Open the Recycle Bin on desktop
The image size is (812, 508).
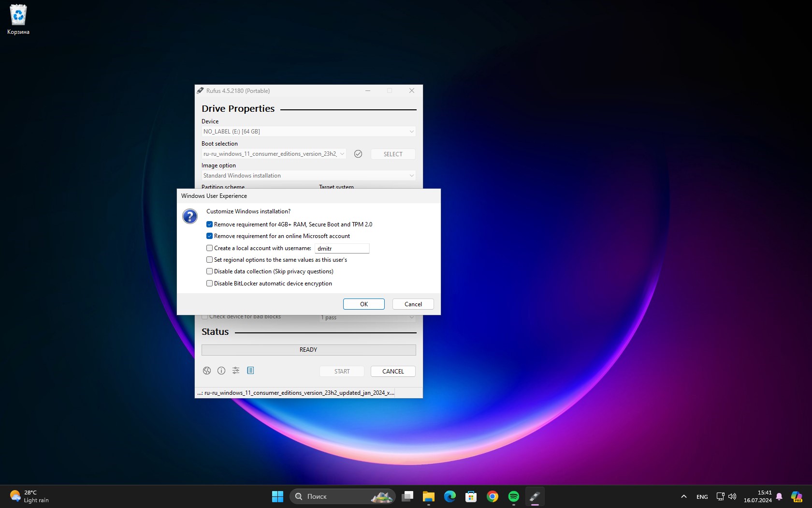tap(18, 20)
